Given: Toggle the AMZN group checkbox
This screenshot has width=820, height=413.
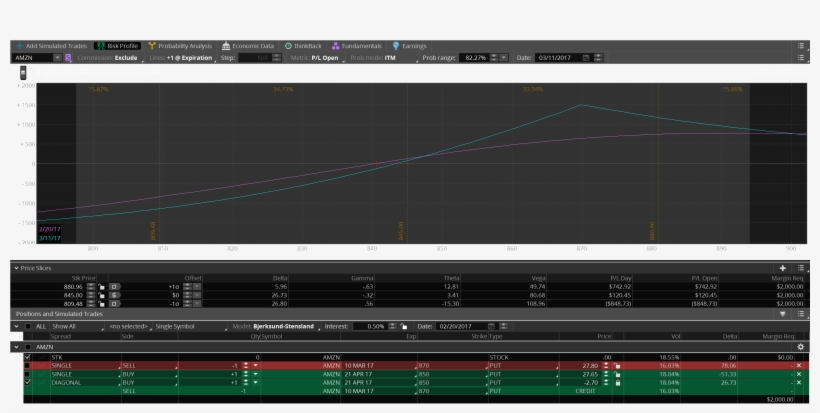Looking at the screenshot, I should (x=28, y=347).
